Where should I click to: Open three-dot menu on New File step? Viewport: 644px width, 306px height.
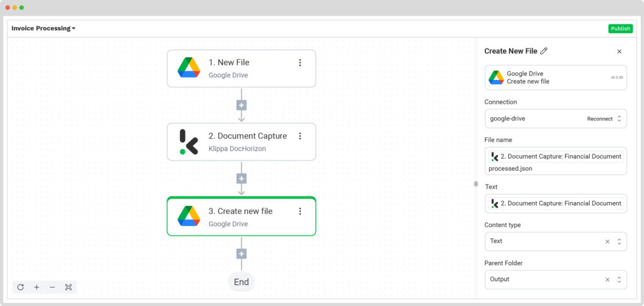point(300,62)
